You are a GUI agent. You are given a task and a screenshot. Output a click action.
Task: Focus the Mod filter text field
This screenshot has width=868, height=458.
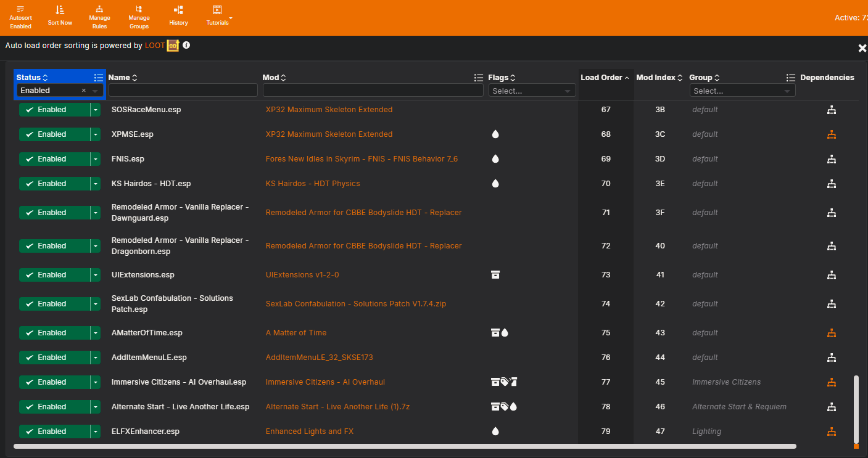tap(373, 91)
